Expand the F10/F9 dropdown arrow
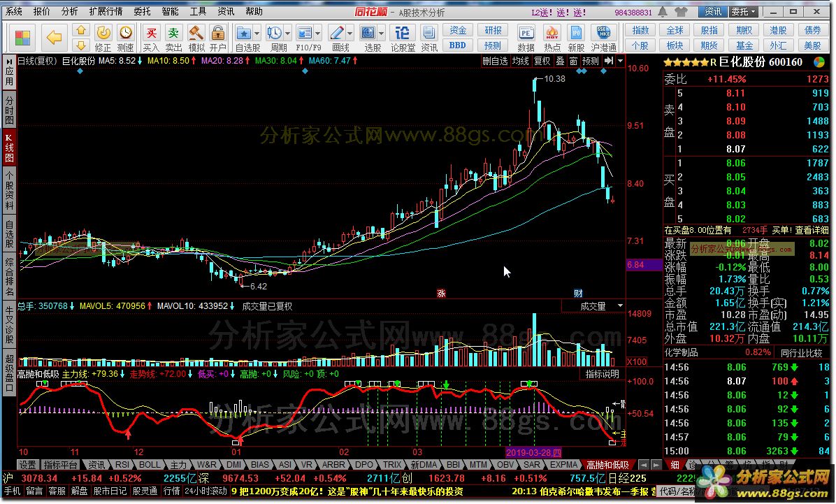Image resolution: width=836 pixels, height=504 pixels. [318, 34]
